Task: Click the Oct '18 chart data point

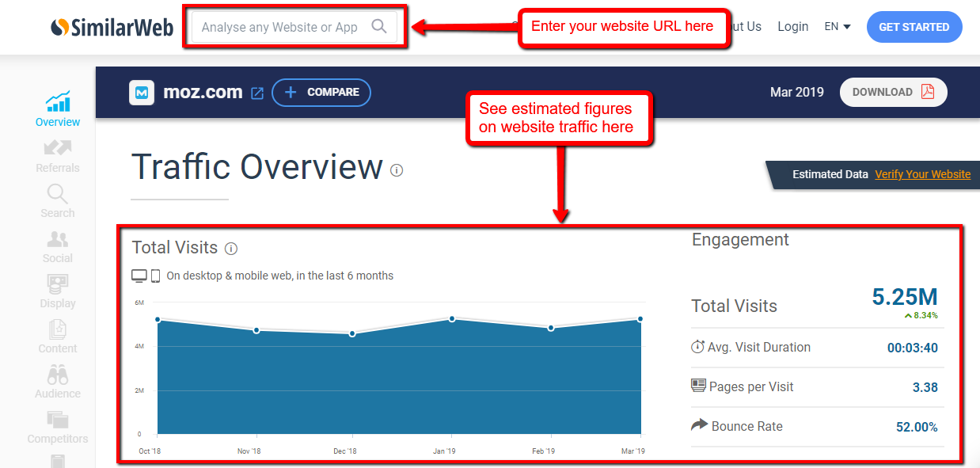Action: pyautogui.click(x=158, y=319)
